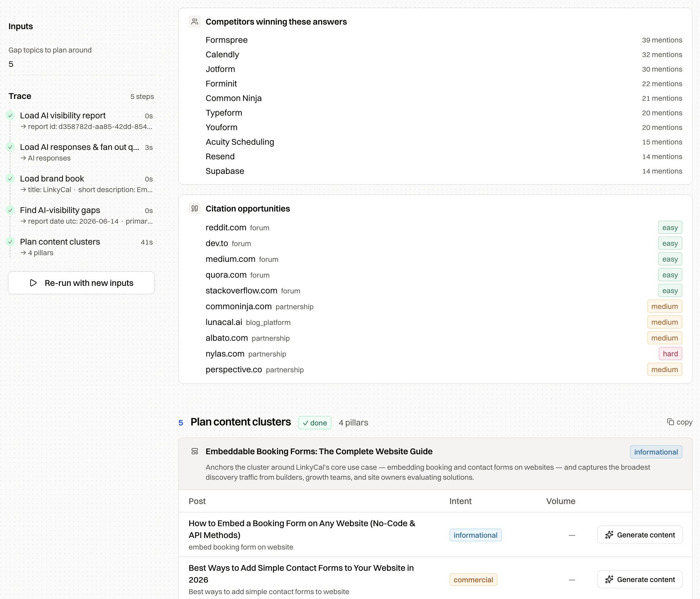Click the play icon in Re-run button

point(33,283)
